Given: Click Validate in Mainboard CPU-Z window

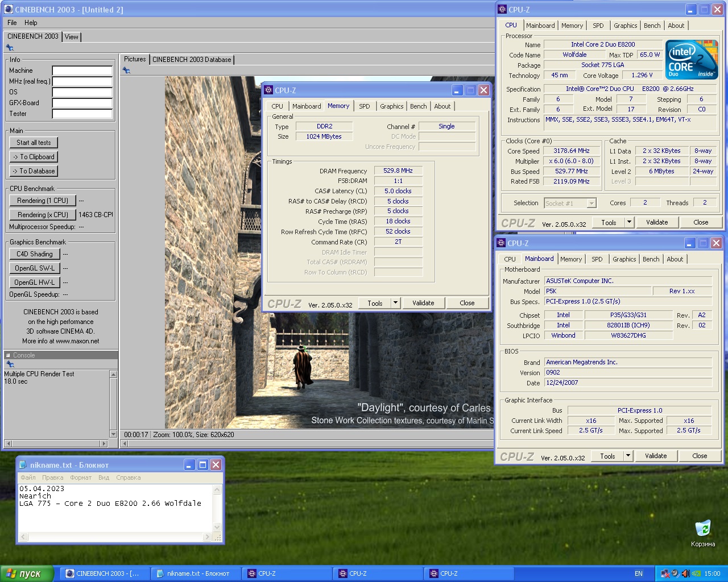Looking at the screenshot, I should (656, 456).
